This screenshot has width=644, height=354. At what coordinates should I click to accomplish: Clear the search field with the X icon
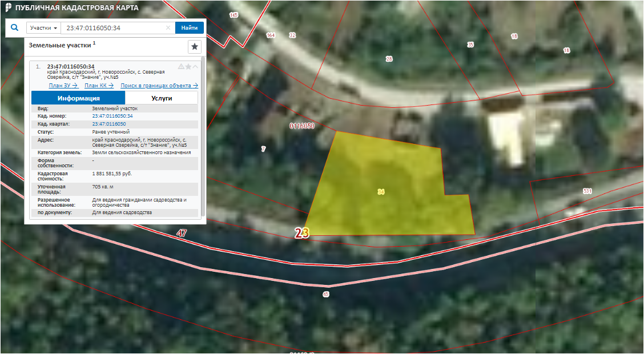[x=168, y=28]
